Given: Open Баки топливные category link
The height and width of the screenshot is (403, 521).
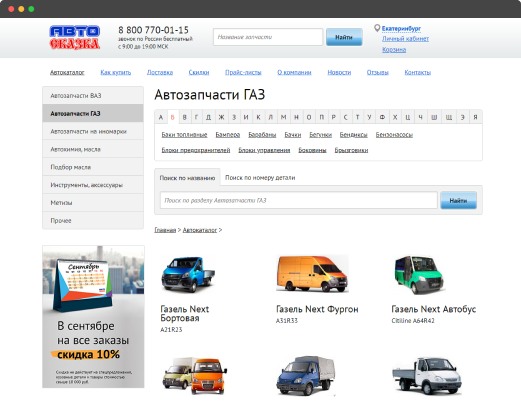Looking at the screenshot, I should point(184,135).
